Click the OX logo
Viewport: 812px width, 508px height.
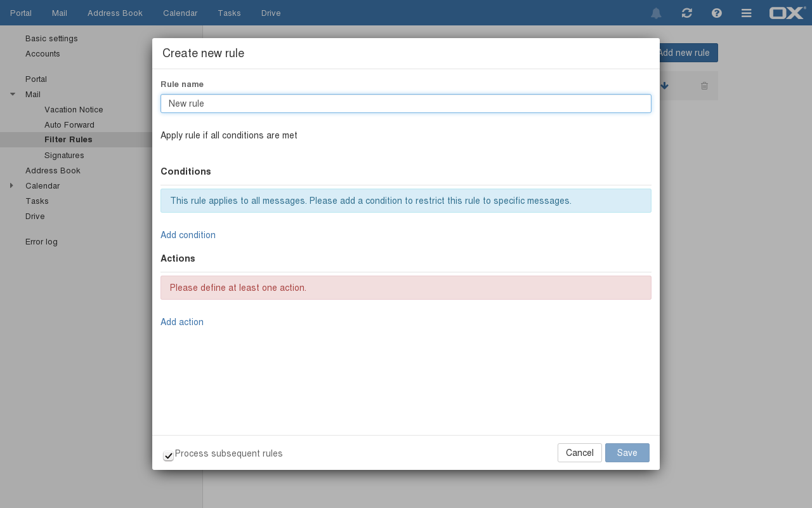coord(787,13)
